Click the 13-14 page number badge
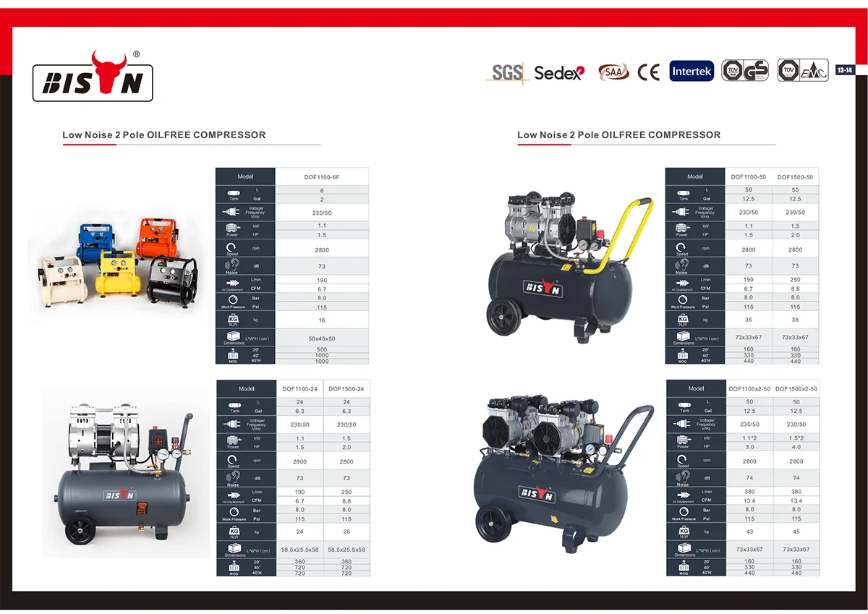The image size is (868, 614). click(844, 70)
